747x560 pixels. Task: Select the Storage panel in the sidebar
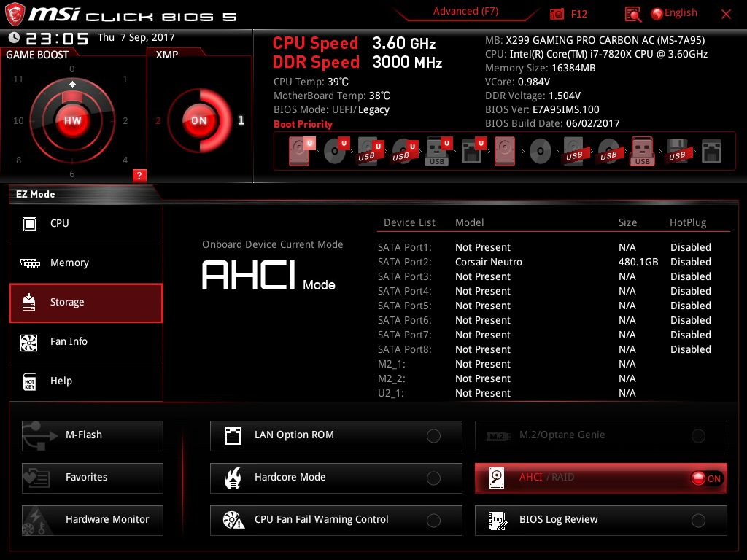tap(85, 301)
